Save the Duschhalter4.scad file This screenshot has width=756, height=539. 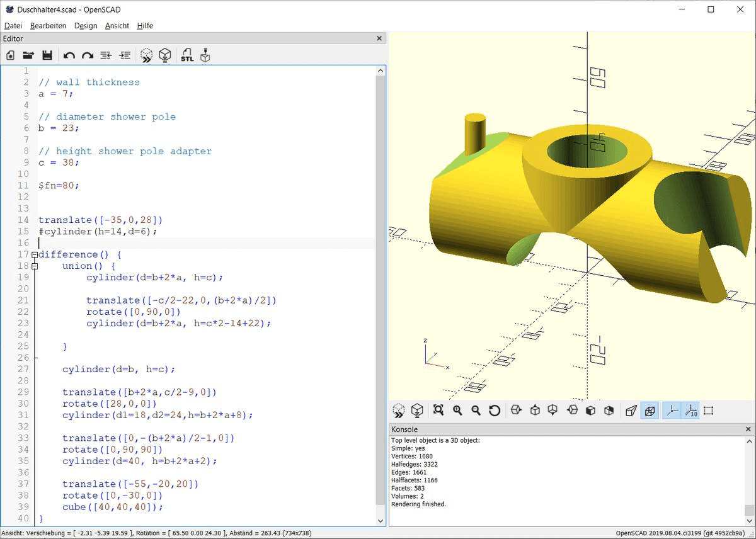pyautogui.click(x=47, y=55)
